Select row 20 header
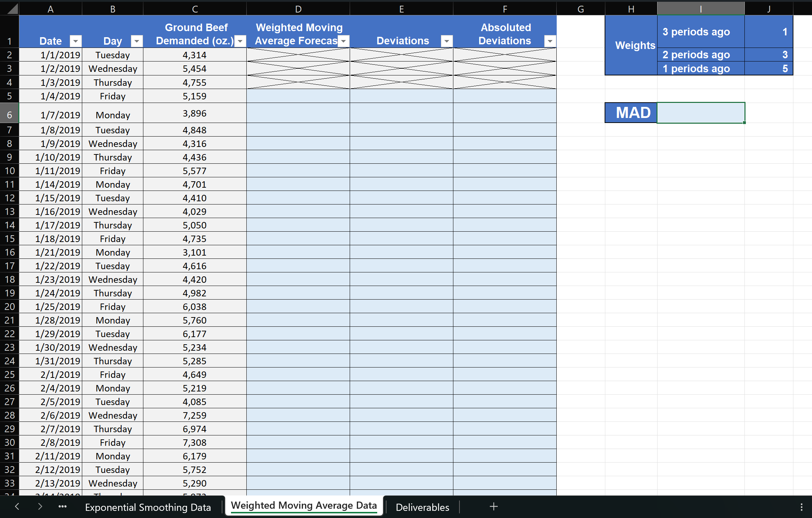Image resolution: width=812 pixels, height=518 pixels. (x=9, y=306)
